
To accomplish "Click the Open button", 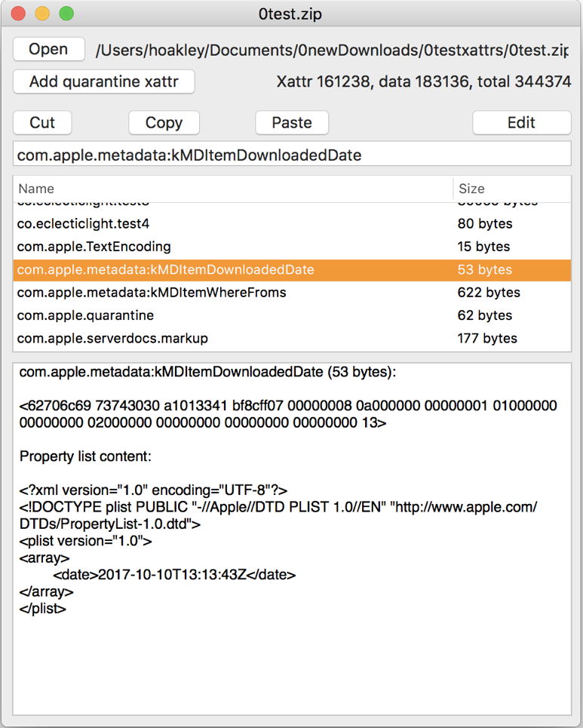I will click(48, 50).
